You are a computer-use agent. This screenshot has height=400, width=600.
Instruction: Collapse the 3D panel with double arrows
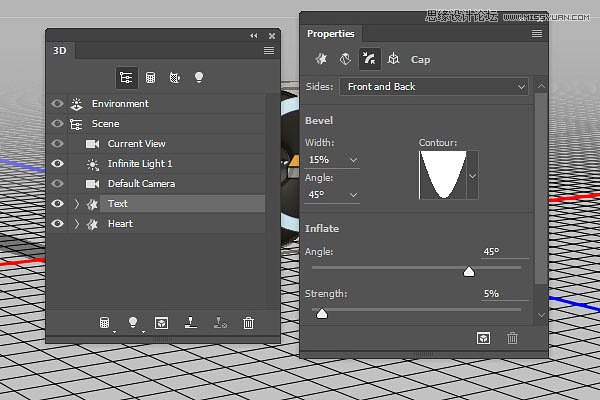(254, 36)
